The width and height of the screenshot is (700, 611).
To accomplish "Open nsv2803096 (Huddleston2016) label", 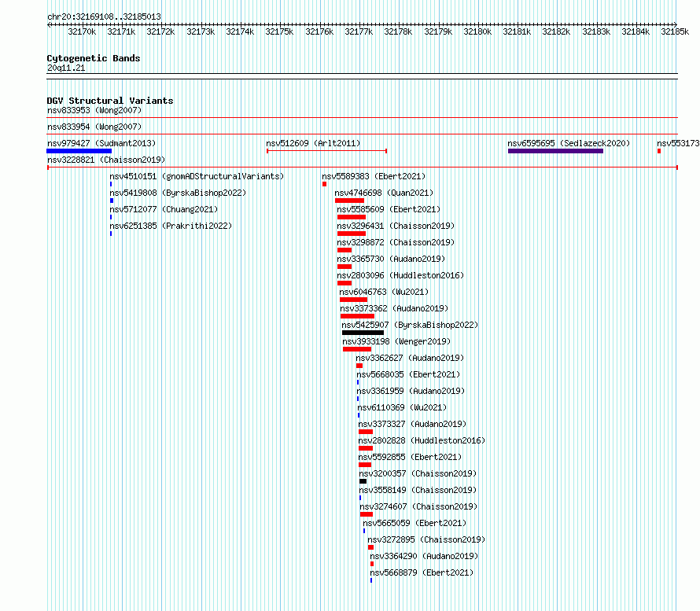I will [x=400, y=275].
